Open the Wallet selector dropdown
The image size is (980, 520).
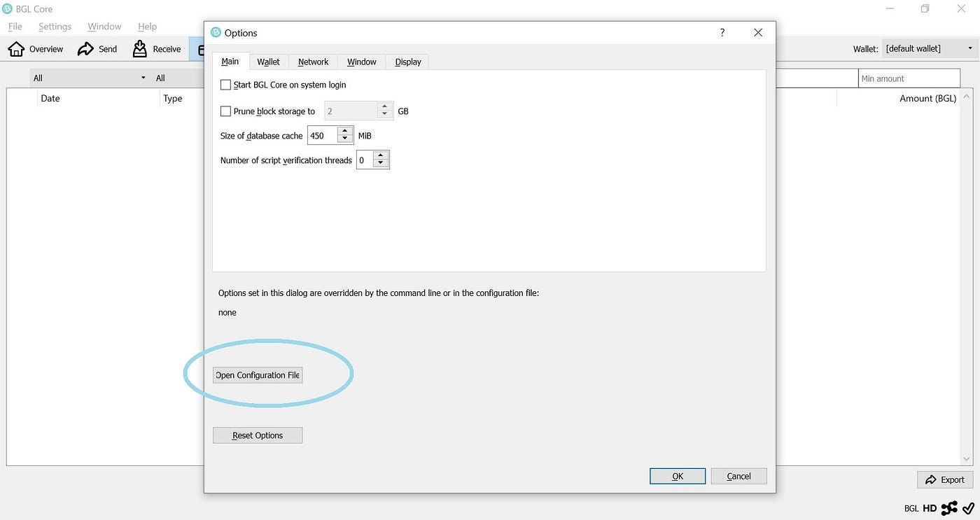point(930,48)
